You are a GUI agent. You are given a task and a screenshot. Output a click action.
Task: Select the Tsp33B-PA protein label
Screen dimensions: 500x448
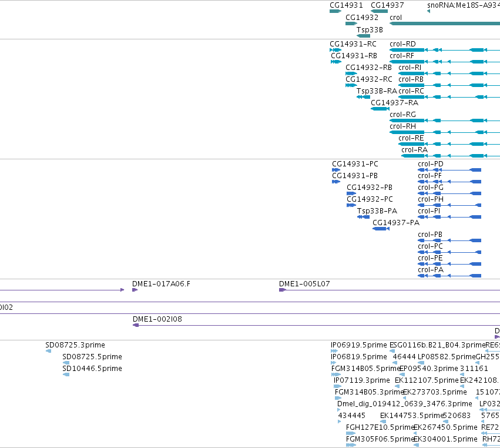tap(377, 211)
